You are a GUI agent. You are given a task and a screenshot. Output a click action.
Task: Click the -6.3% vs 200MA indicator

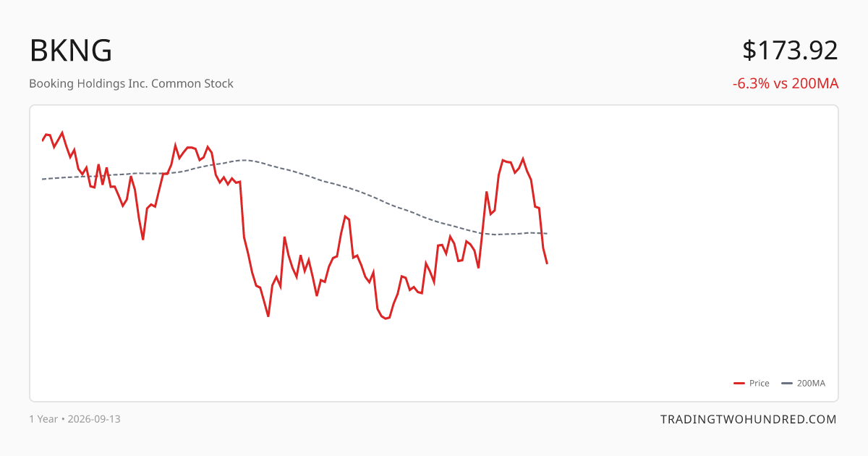[x=786, y=83]
